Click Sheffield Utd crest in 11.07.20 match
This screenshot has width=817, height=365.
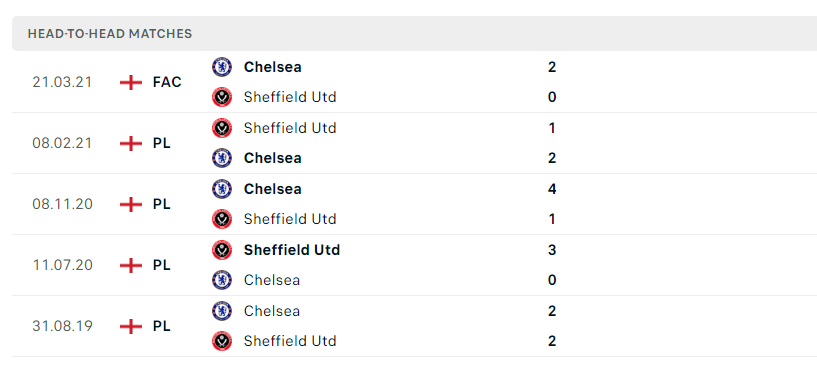(x=222, y=250)
